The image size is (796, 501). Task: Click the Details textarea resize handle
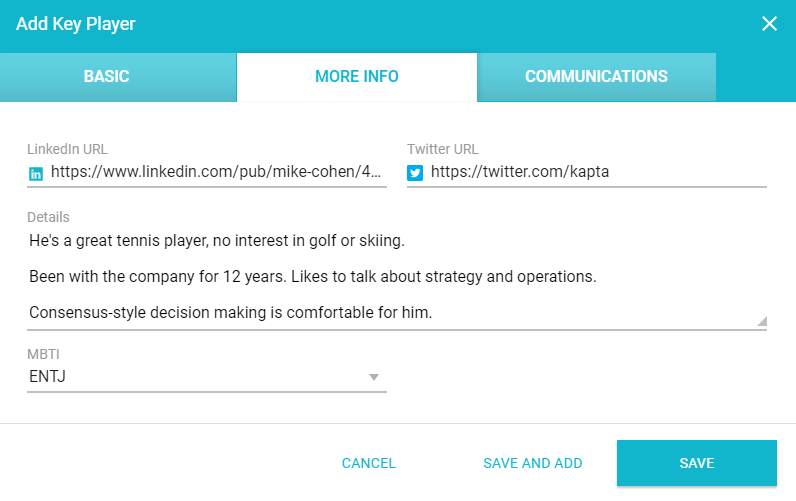pos(761,321)
